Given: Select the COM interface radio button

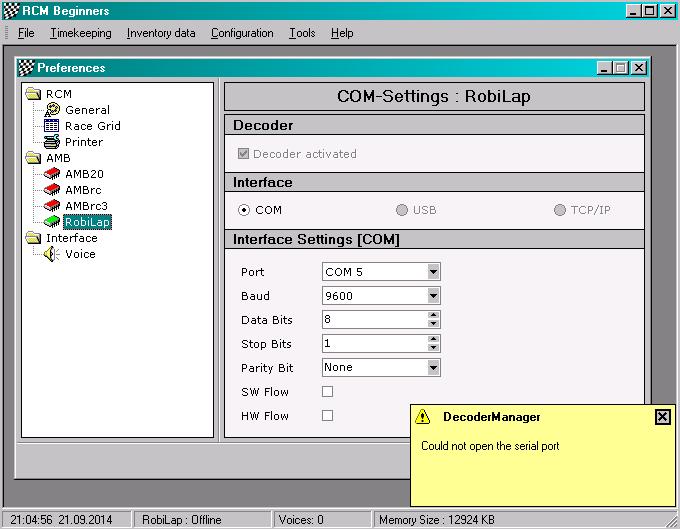Looking at the screenshot, I should pos(243,210).
